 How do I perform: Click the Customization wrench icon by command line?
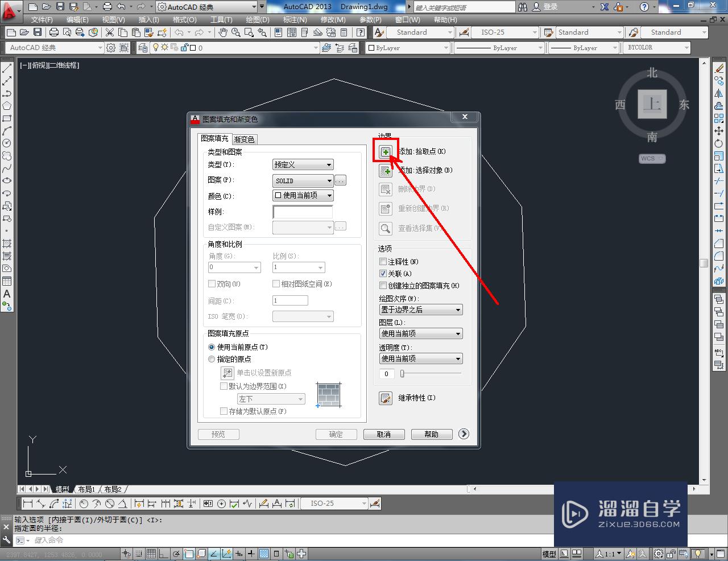point(7,540)
